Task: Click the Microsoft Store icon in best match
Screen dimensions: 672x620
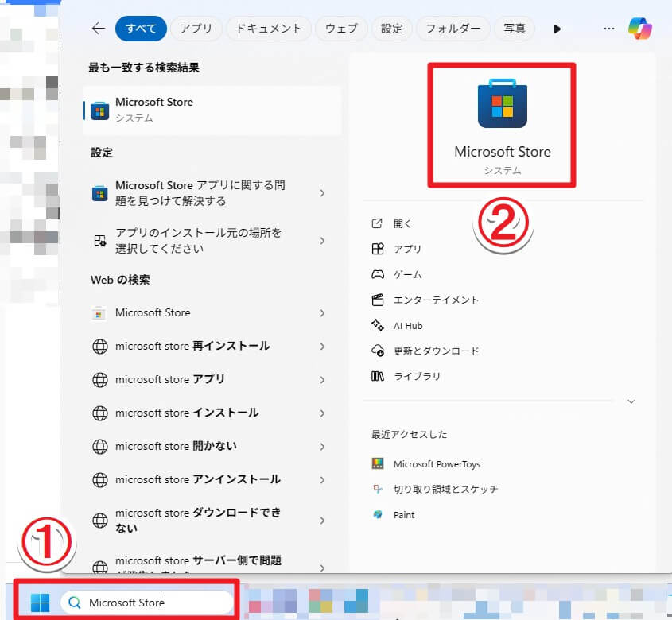Action: [100, 111]
